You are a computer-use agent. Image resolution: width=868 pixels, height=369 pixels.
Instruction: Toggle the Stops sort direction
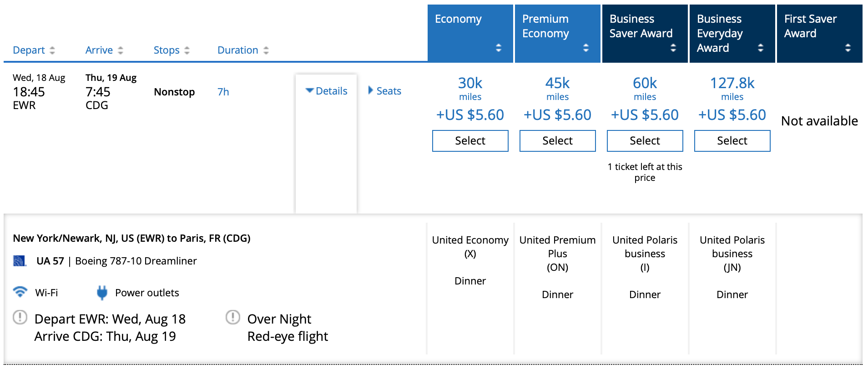186,50
